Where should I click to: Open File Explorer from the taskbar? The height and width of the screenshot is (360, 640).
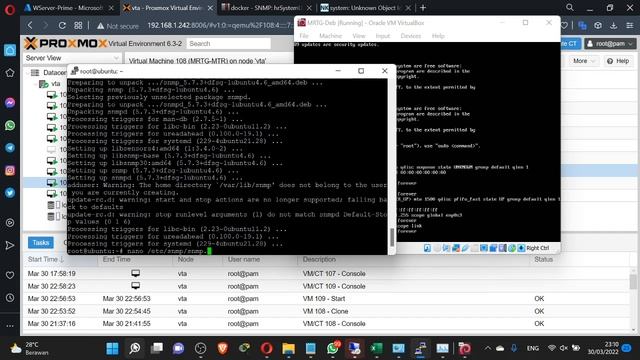click(x=289, y=348)
